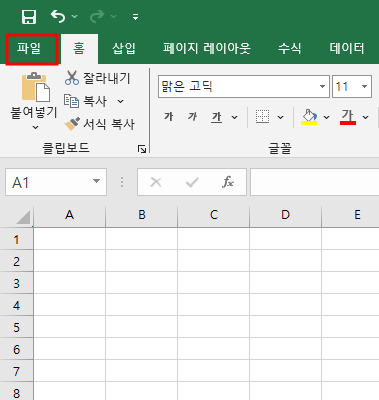The width and height of the screenshot is (379, 400).
Task: Select row 5 header
Action: click(x=16, y=327)
